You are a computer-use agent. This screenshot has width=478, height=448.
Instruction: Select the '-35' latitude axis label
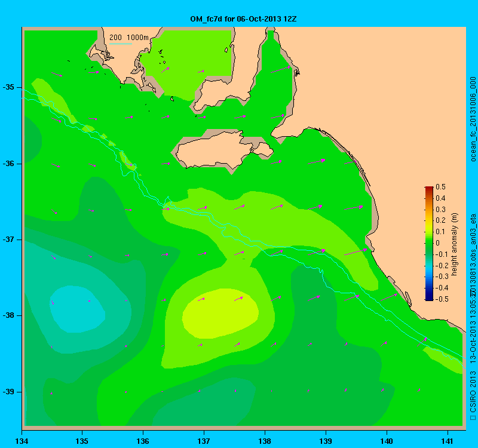click(x=8, y=87)
